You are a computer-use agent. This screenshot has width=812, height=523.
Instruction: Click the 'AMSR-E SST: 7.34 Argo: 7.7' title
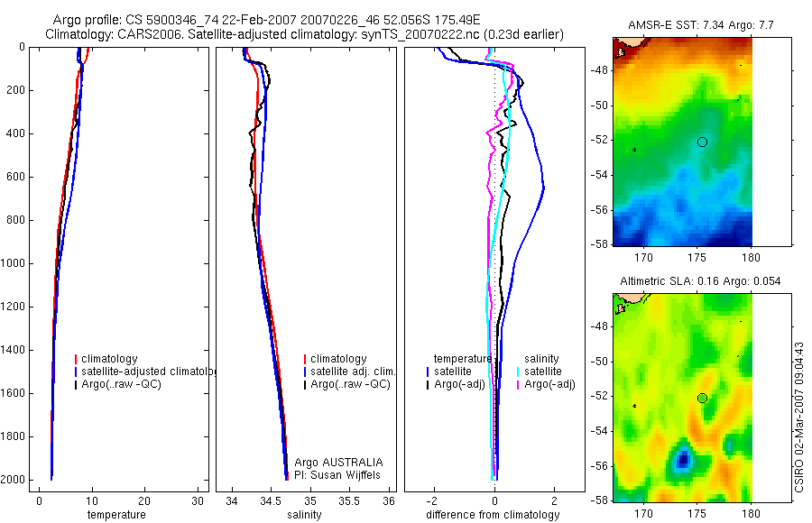701,25
